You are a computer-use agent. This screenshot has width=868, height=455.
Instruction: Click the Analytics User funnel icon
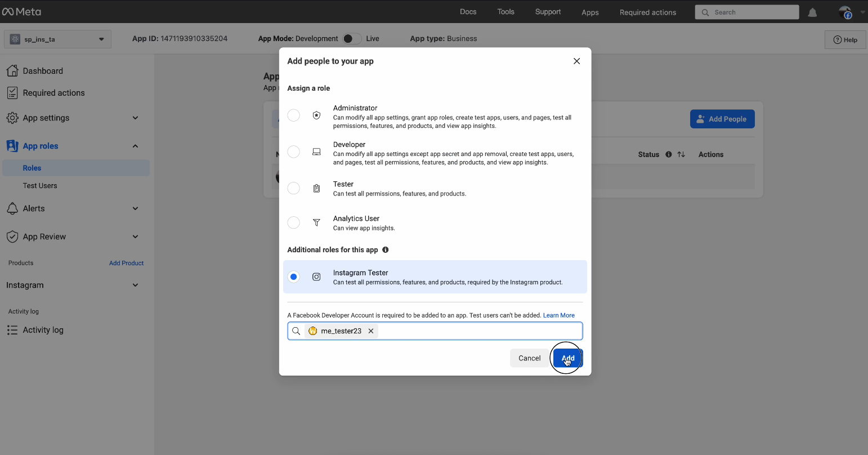tap(316, 222)
